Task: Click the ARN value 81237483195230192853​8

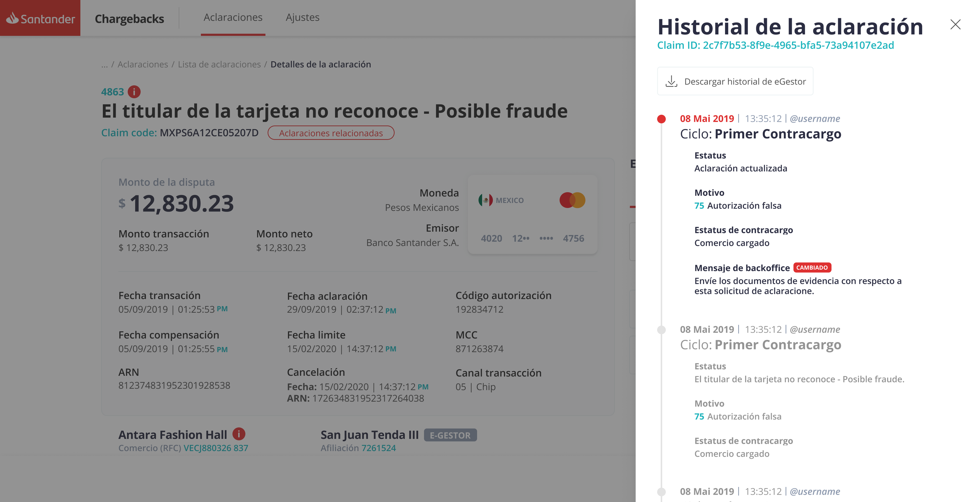Action: (174, 385)
